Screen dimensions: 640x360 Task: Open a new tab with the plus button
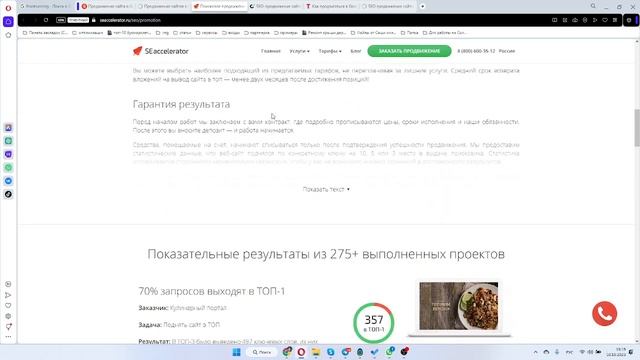[x=422, y=6]
